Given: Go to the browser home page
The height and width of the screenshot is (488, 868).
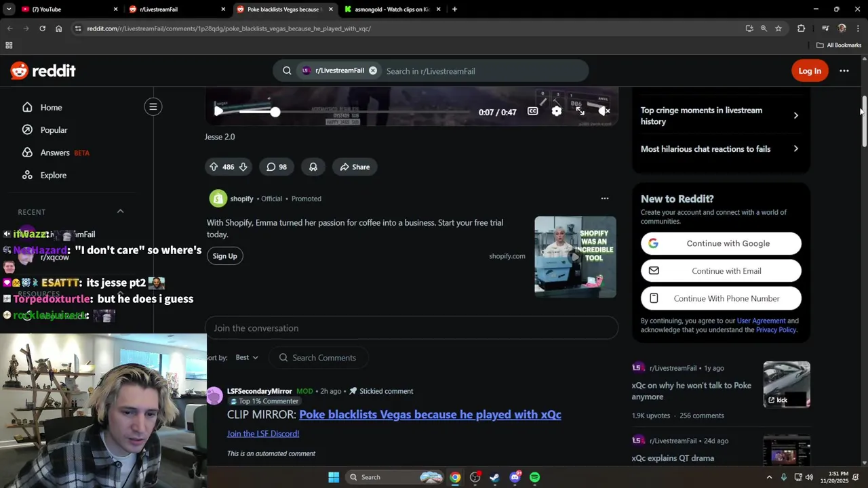Looking at the screenshot, I should [58, 28].
